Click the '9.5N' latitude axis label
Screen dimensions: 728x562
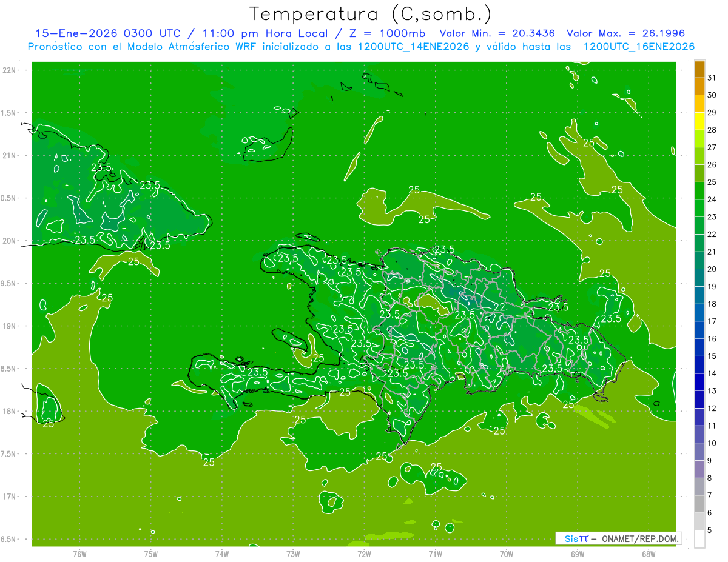[x=7, y=284]
